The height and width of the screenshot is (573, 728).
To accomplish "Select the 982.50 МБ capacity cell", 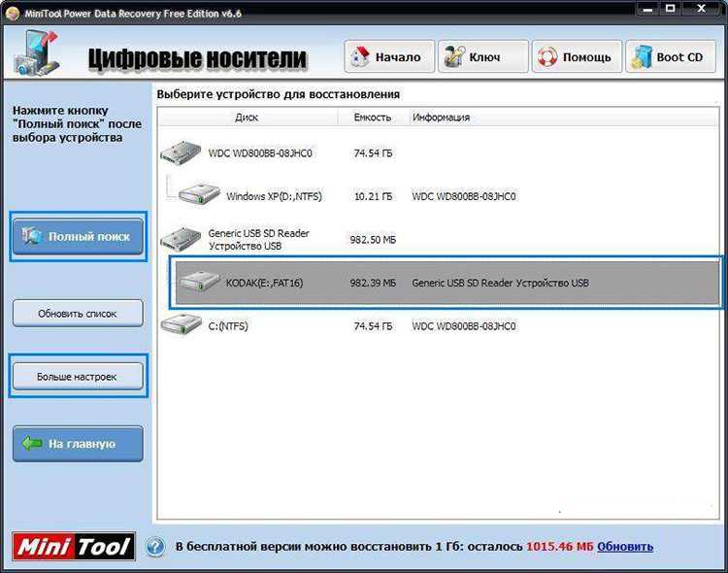I will (373, 240).
